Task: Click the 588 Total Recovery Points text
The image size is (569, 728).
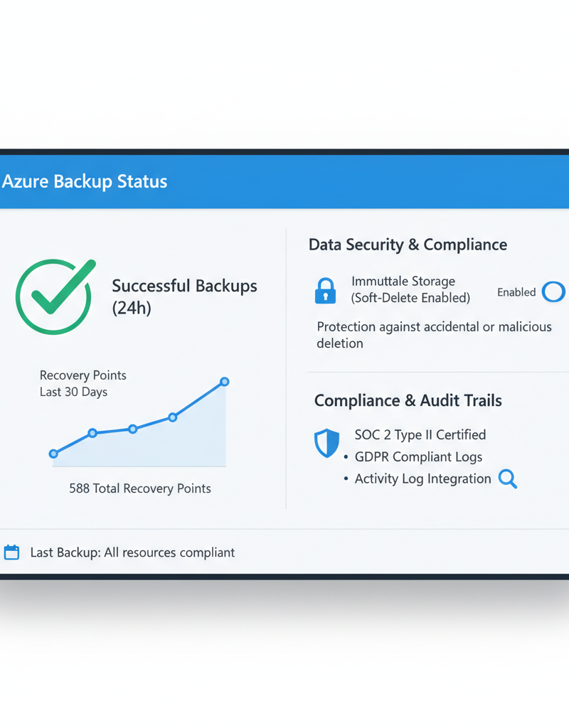Action: (140, 488)
